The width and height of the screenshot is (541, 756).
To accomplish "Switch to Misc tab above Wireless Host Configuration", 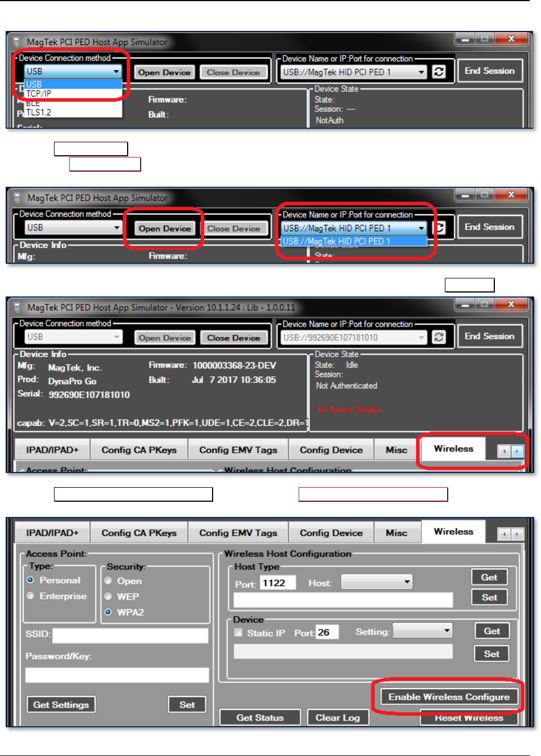I will 396,533.
